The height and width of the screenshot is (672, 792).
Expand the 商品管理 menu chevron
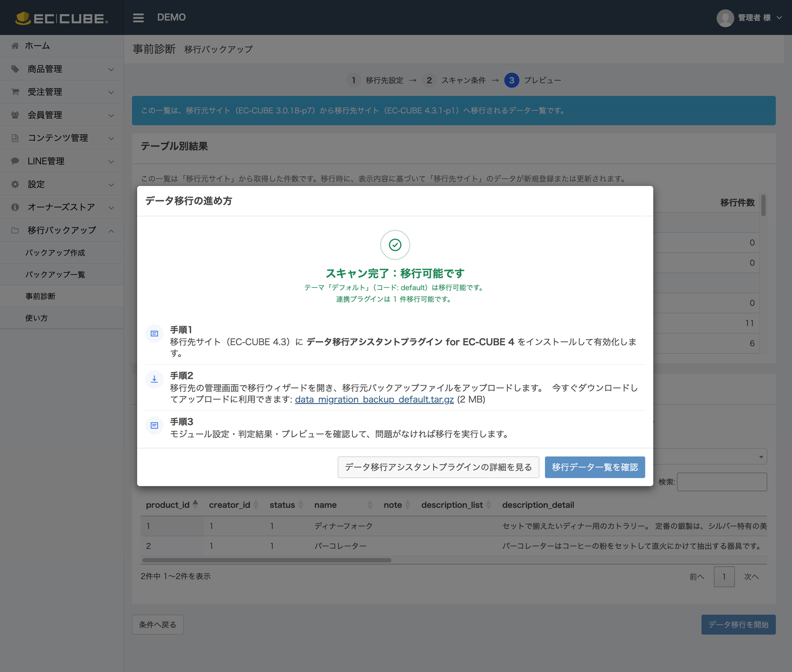(111, 69)
